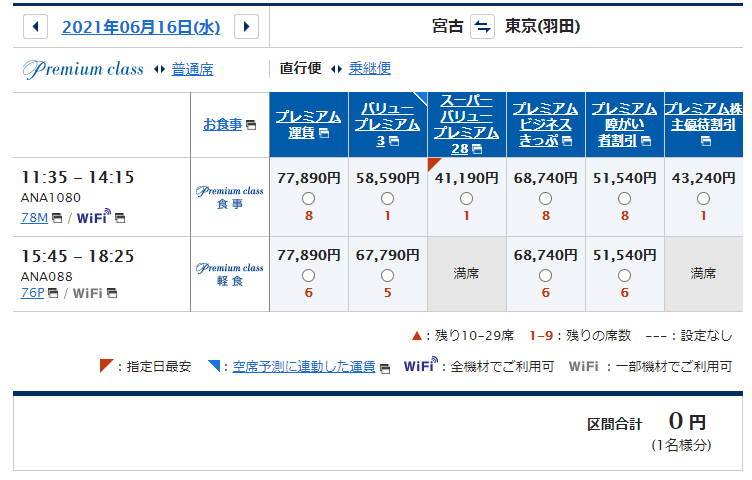
Task: Switch to 乗継便 connecting flights
Action: (x=369, y=68)
